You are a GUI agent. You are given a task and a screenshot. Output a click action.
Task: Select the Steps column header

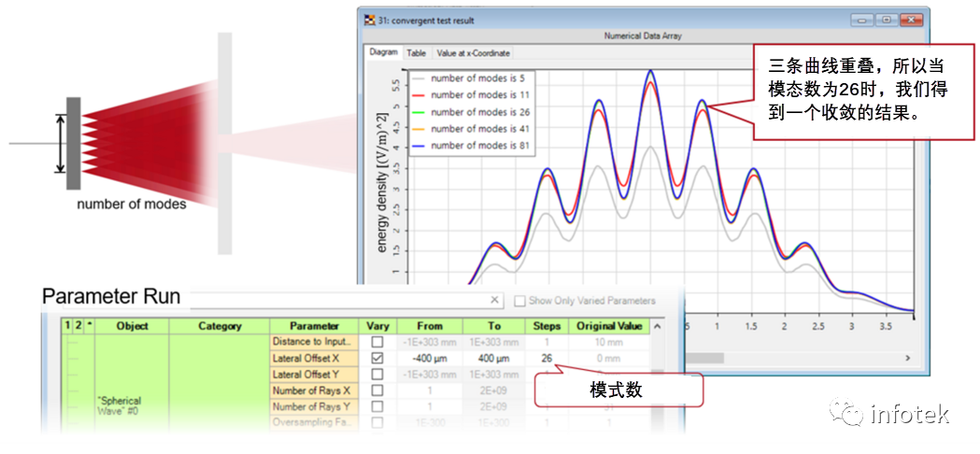pos(547,326)
